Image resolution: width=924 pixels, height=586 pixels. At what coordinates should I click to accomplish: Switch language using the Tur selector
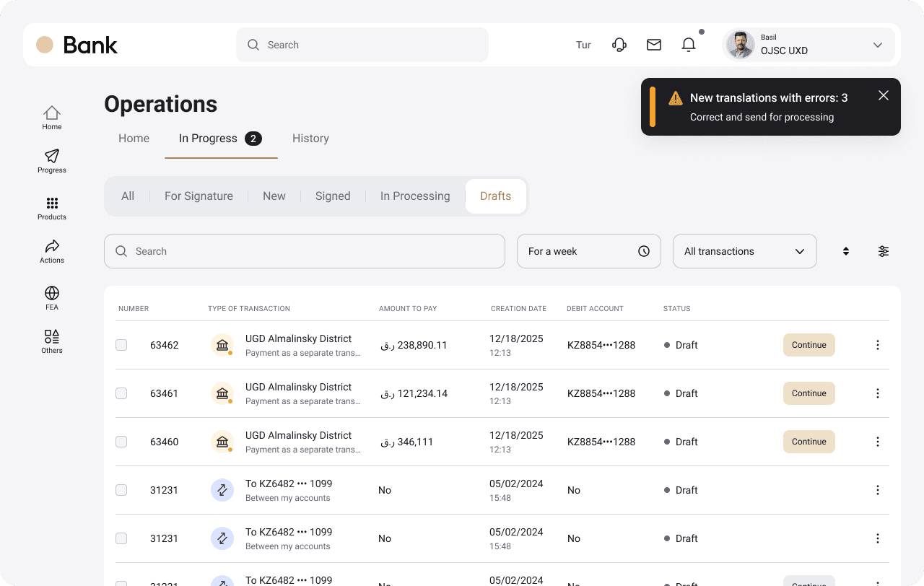tap(583, 45)
